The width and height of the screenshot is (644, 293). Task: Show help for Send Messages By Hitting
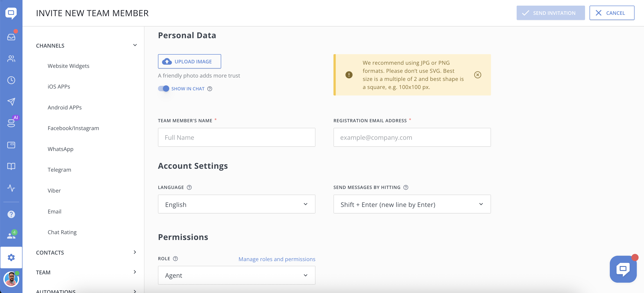click(406, 187)
